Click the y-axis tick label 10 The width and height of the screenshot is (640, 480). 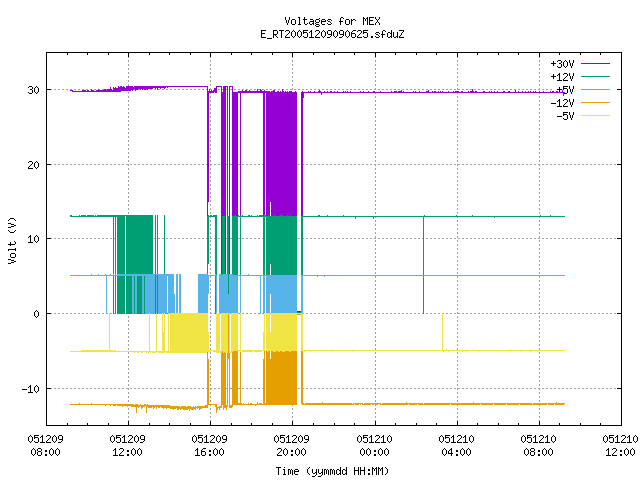pos(33,239)
